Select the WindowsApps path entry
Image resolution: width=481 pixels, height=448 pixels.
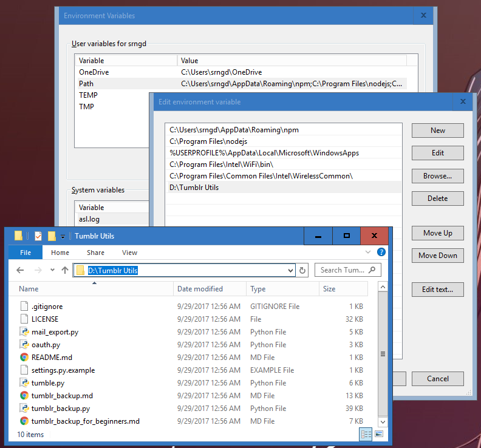tap(284, 153)
